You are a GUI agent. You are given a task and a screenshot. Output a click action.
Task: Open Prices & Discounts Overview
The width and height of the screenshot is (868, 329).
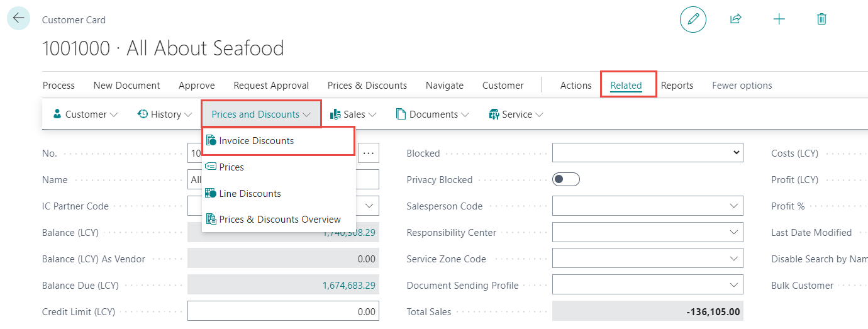(279, 220)
